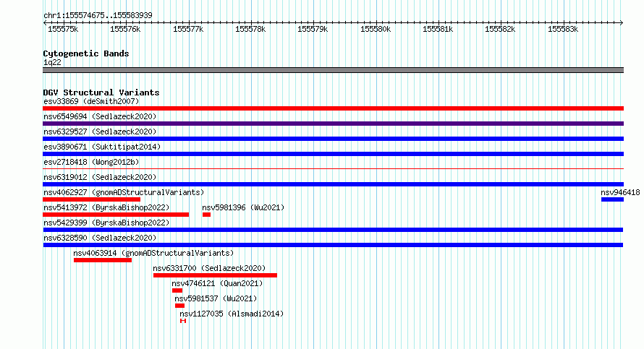Select the small red nsv5981537 bar
Image resolution: width=644 pixels, height=349 pixels.
(180, 306)
